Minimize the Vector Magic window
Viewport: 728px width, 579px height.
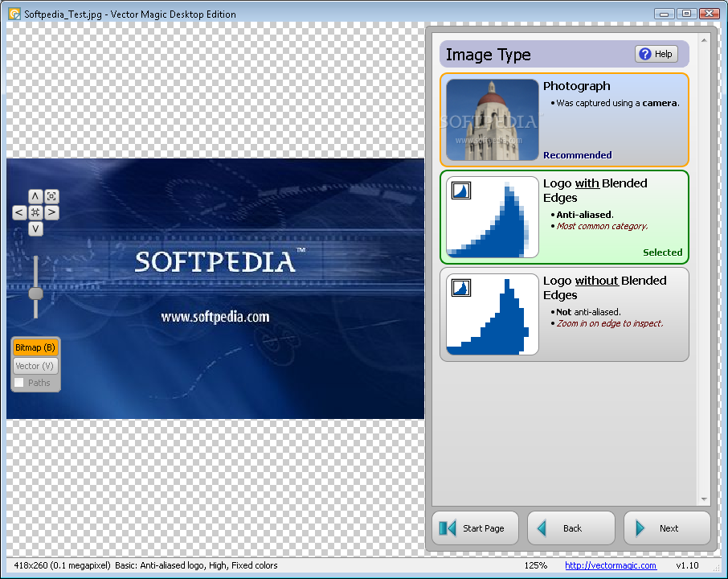pos(664,14)
